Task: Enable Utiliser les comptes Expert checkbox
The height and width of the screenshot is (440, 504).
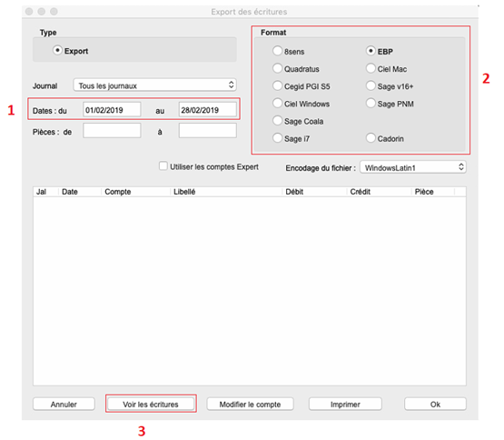Action: click(163, 166)
